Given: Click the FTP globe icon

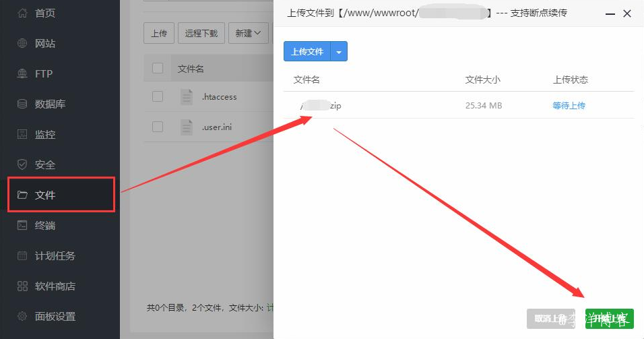Looking at the screenshot, I should (x=22, y=74).
